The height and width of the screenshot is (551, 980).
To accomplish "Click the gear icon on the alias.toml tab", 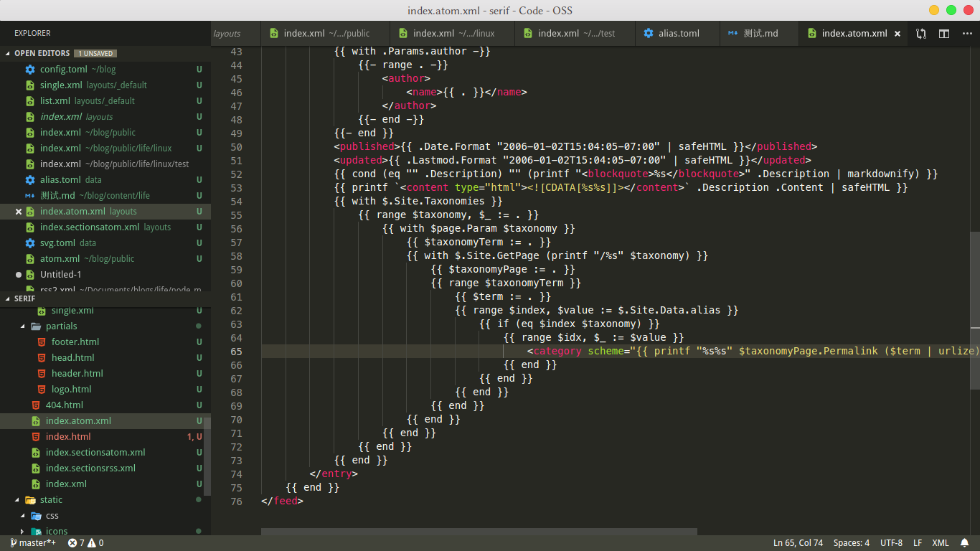I will coord(649,34).
